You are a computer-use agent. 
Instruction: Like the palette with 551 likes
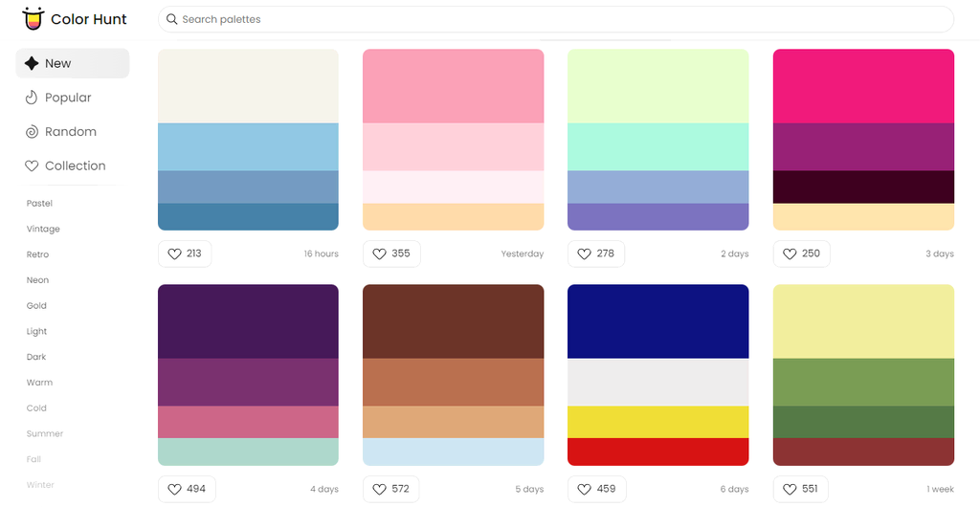click(x=801, y=489)
